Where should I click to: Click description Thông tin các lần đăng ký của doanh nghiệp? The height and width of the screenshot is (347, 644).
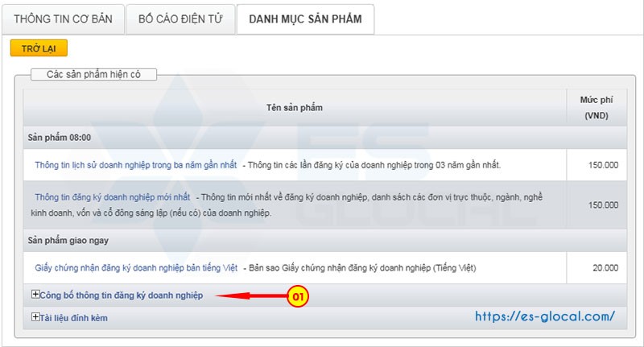point(374,165)
